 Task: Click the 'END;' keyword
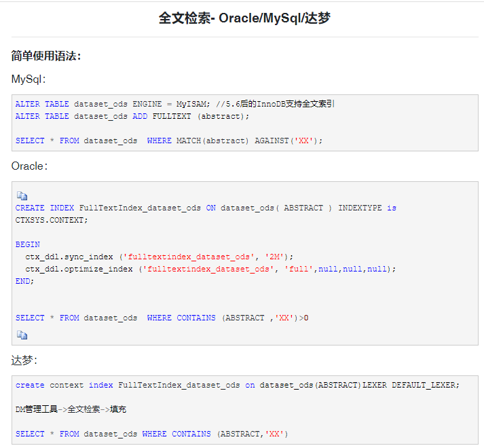pos(24,281)
